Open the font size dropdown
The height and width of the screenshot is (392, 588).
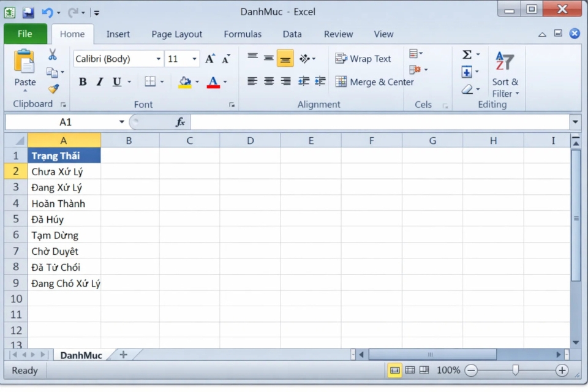[194, 58]
